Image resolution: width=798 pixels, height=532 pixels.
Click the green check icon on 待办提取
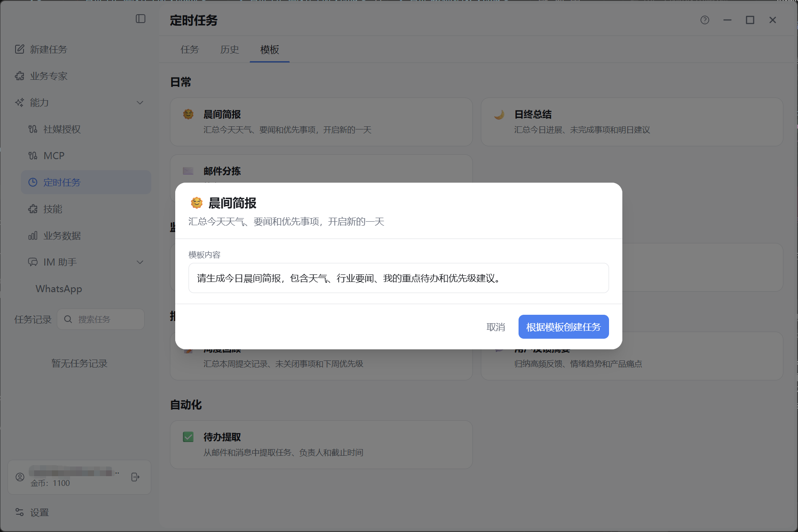pyautogui.click(x=188, y=437)
